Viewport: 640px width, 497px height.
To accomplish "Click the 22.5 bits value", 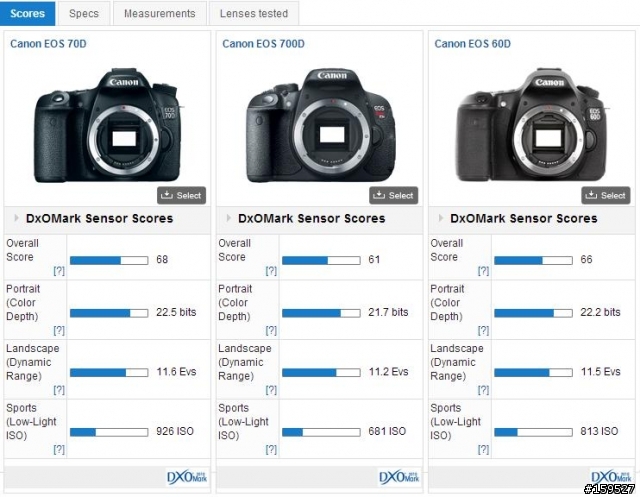I will coord(176,312).
